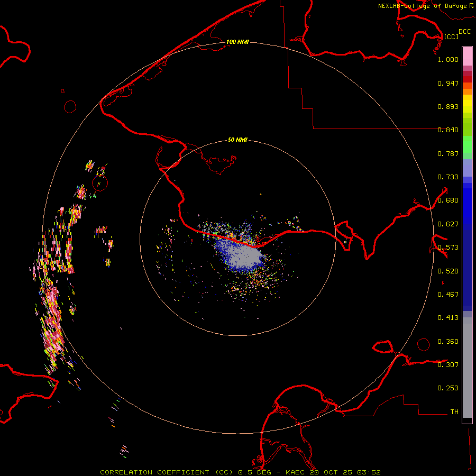Click the NEXLAB-College of DuPage credit text
Viewport: 476px width, 476px height.
point(422,6)
